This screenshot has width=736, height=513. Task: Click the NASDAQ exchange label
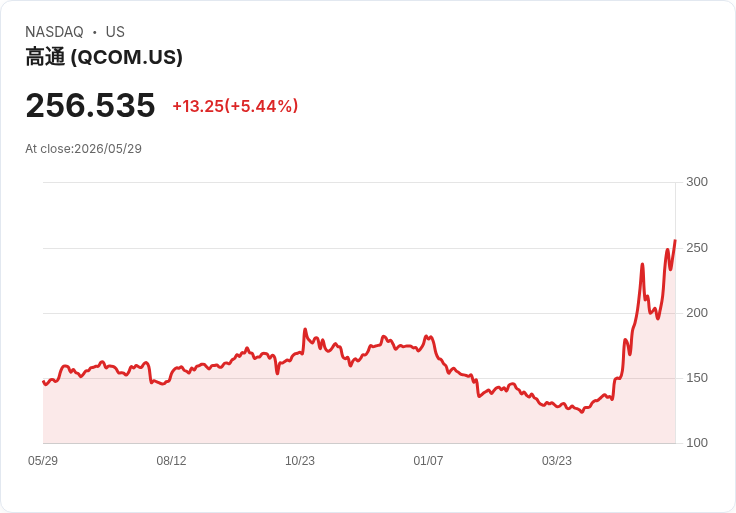pyautogui.click(x=54, y=32)
